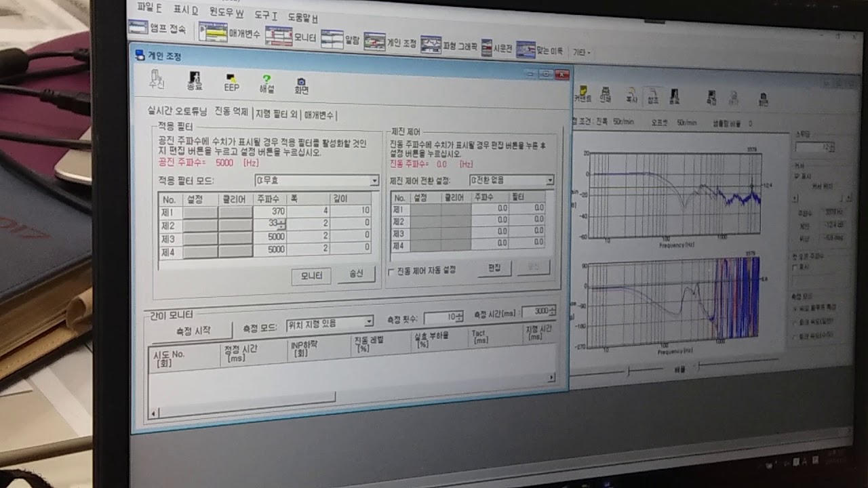
Task: Click the 화면 camera capture icon
Action: (302, 85)
